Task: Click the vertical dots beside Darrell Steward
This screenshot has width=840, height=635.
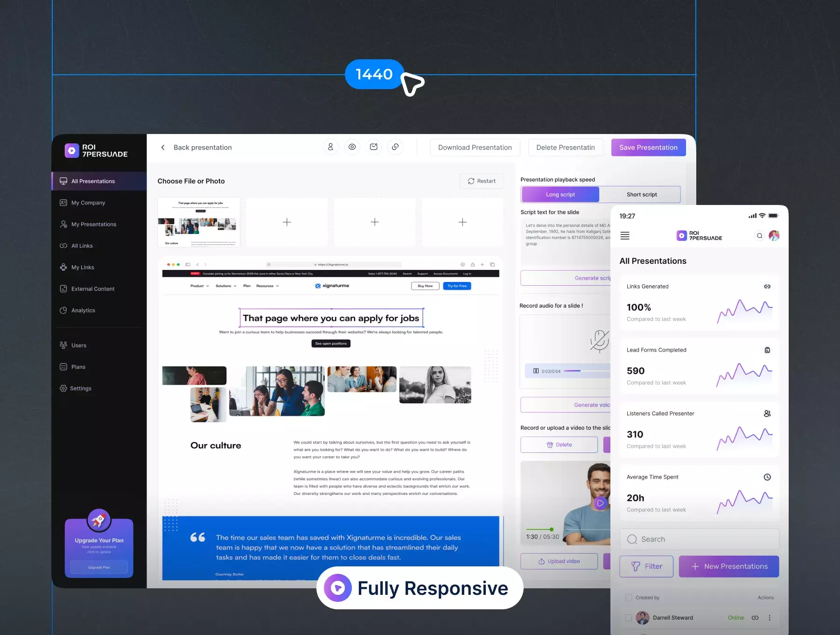Action: (770, 618)
